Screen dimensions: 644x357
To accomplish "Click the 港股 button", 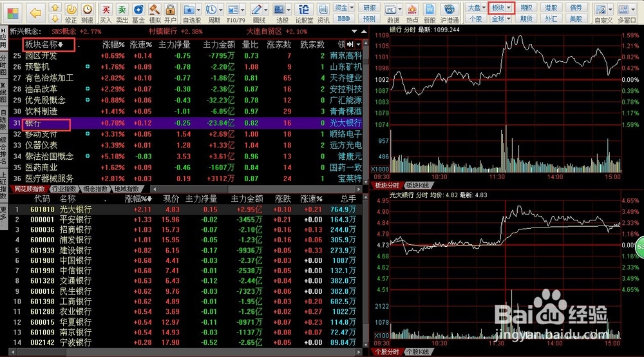I will click(x=551, y=7).
